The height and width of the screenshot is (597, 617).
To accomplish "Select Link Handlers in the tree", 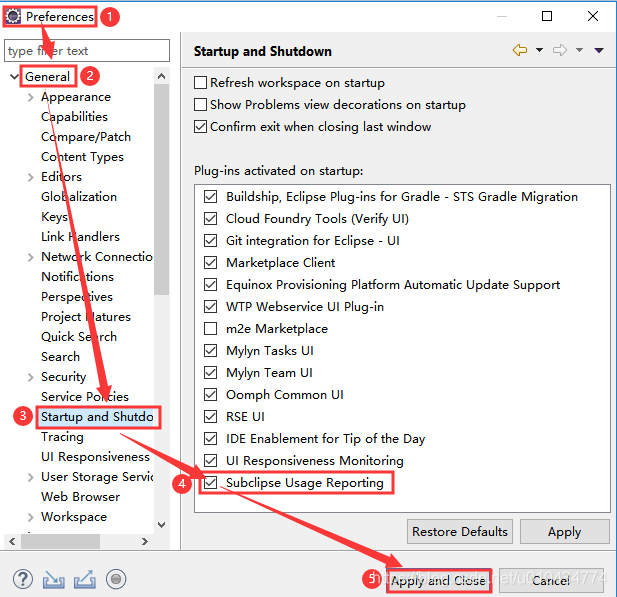I will 80,237.
